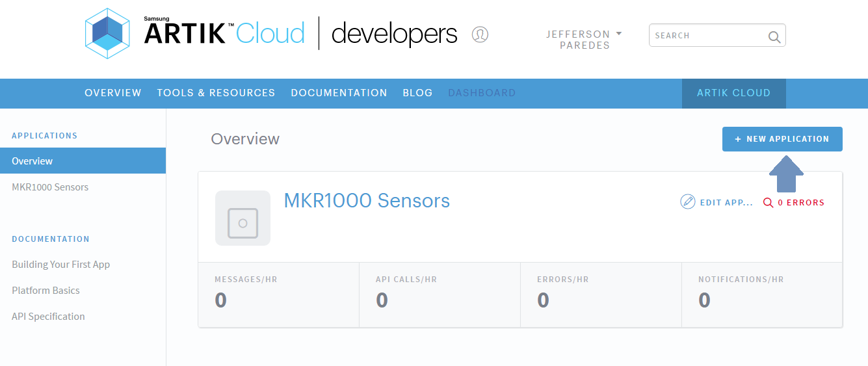The image size is (868, 366).
Task: Open MKR1000 Sensors in the sidebar
Action: tap(50, 187)
